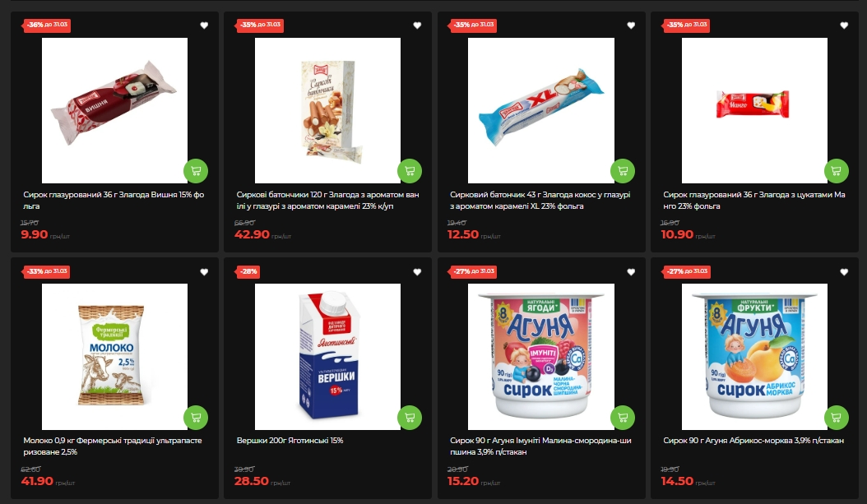The image size is (867, 504).
Task: Add Фермерські традиції milk to cart
Action: 196,417
